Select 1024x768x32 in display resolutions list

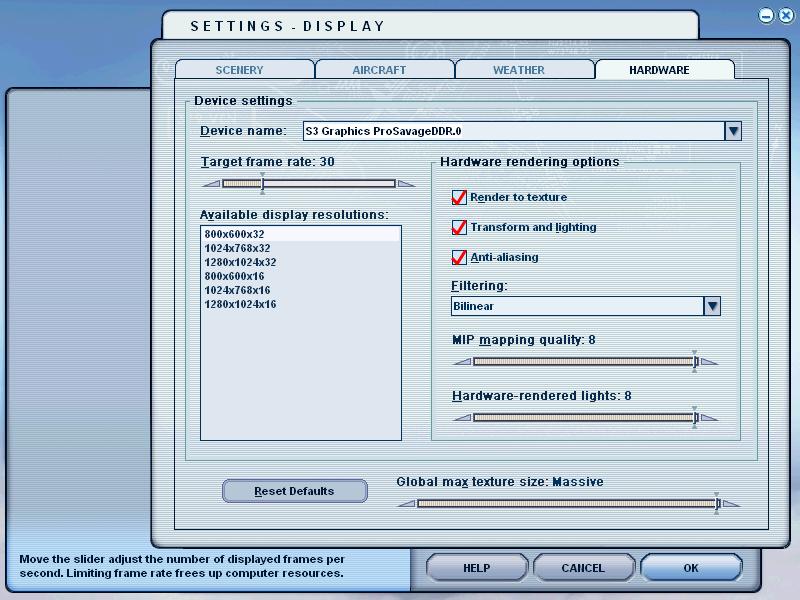point(237,248)
